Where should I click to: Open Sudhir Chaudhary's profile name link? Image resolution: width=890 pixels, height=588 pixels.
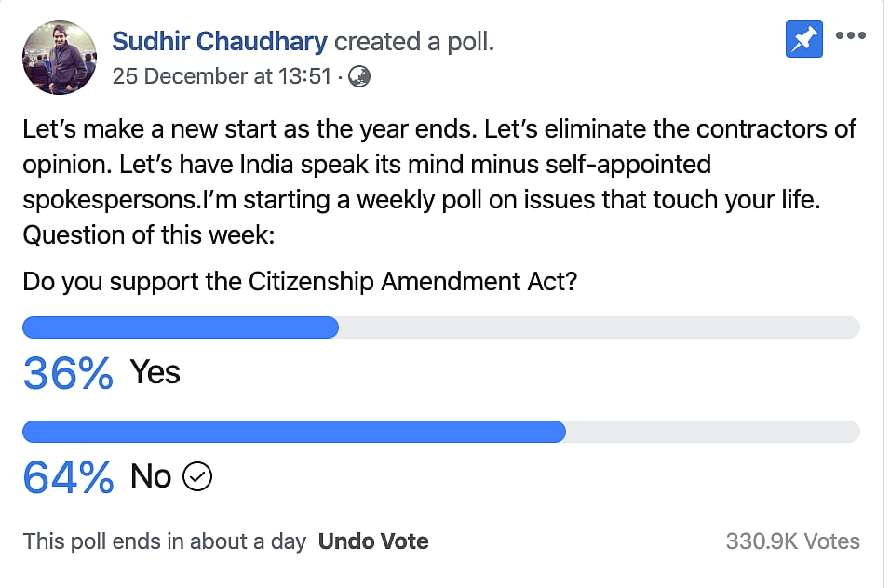219,41
